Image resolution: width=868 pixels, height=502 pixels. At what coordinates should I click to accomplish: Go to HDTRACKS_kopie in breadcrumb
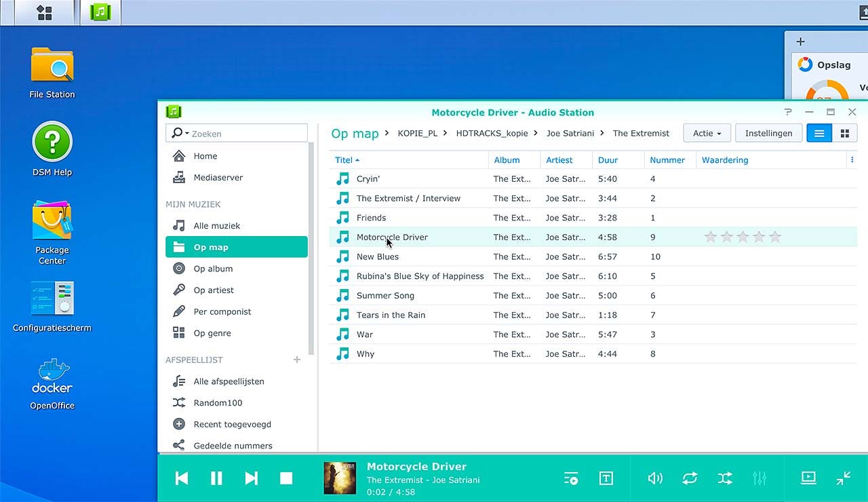492,133
